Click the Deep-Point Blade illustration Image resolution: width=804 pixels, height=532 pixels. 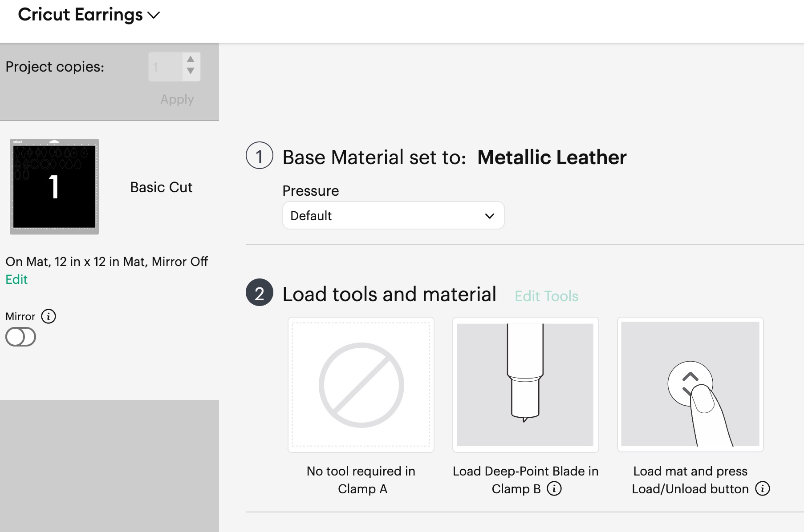525,384
